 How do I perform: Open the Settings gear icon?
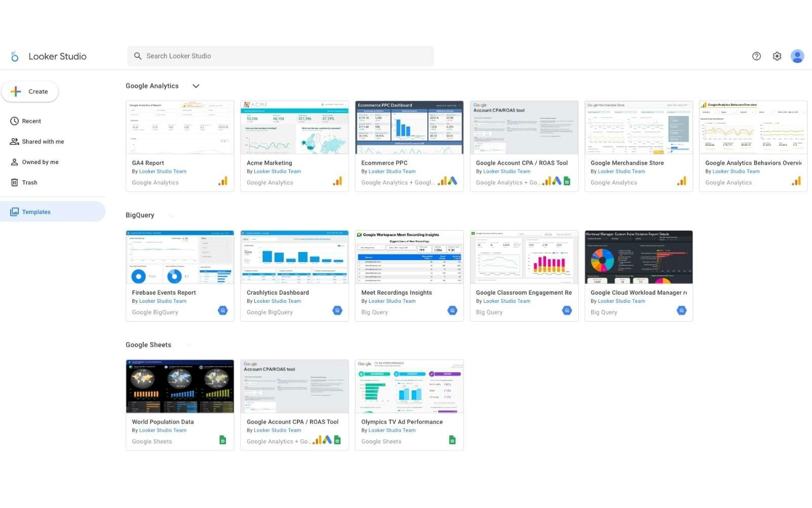(x=777, y=56)
